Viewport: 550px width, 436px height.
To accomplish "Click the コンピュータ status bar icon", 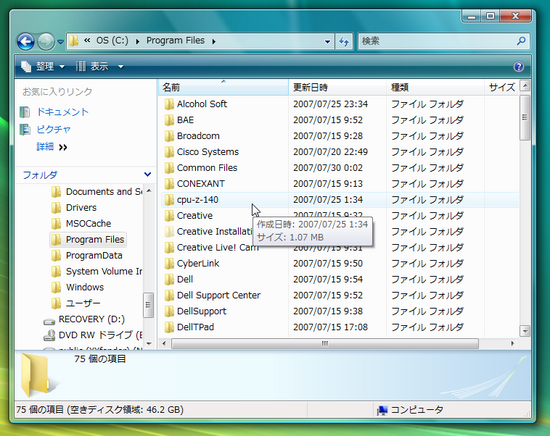I will [x=382, y=410].
